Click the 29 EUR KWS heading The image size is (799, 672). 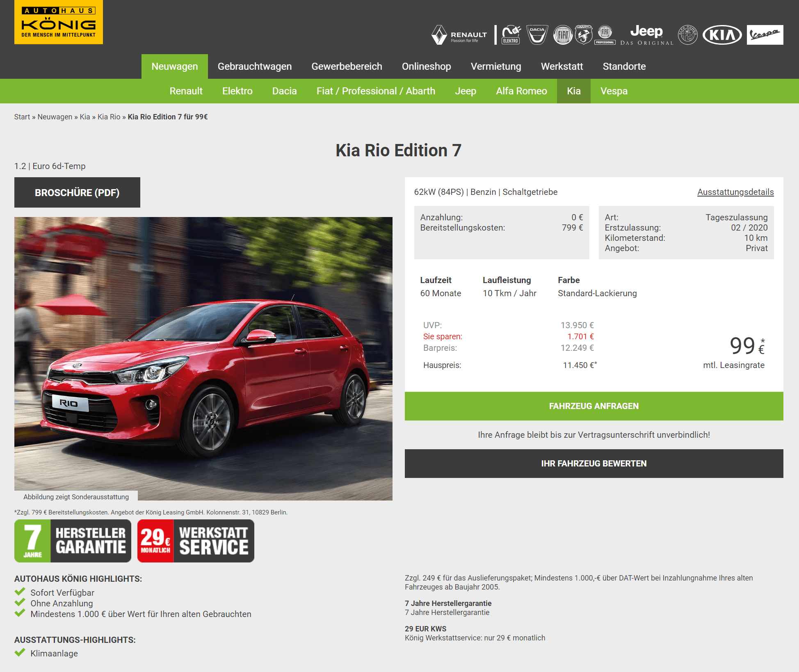point(425,629)
